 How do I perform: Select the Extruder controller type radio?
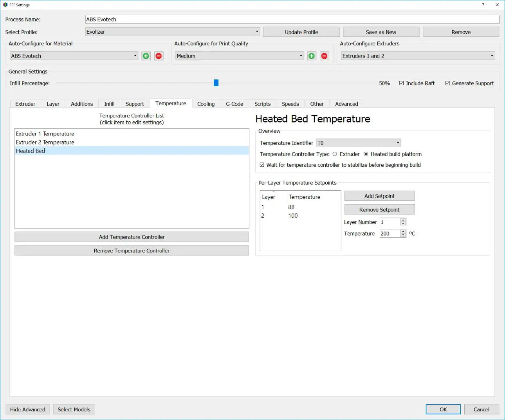point(335,154)
